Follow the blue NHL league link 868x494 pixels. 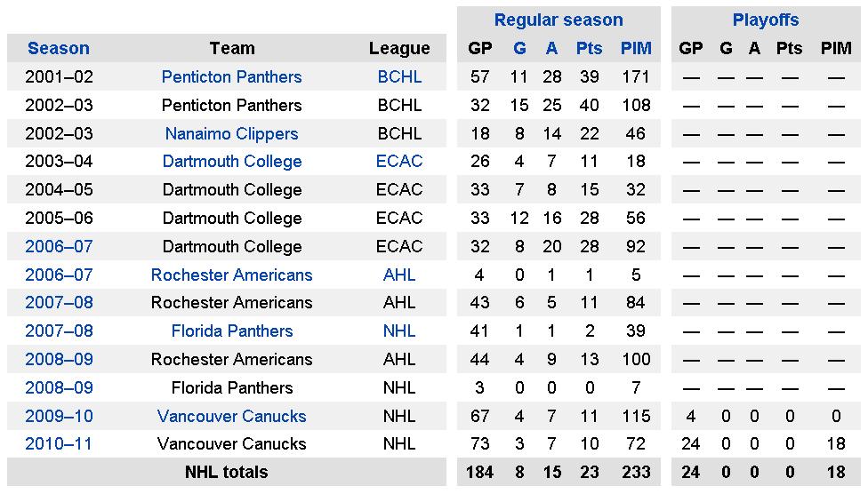click(x=399, y=331)
